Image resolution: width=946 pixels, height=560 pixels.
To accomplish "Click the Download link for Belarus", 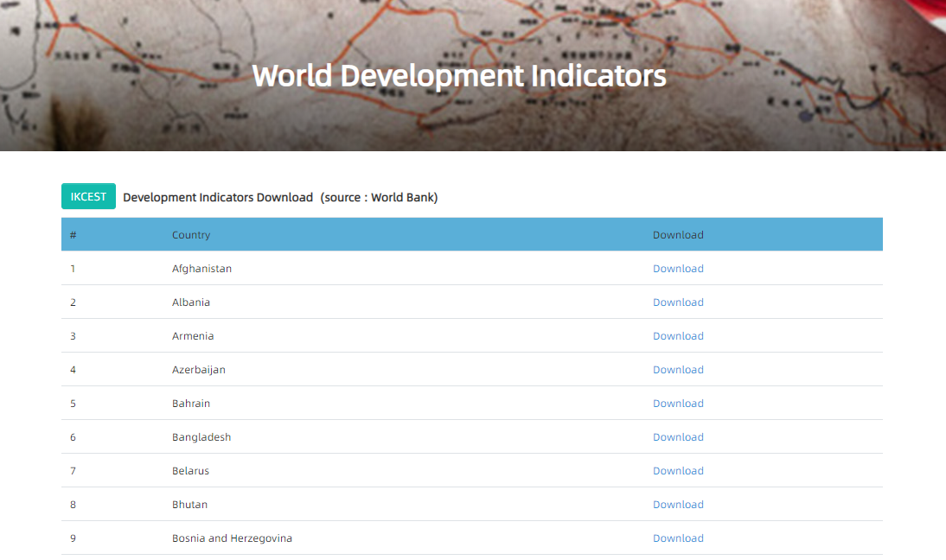I will pos(678,471).
